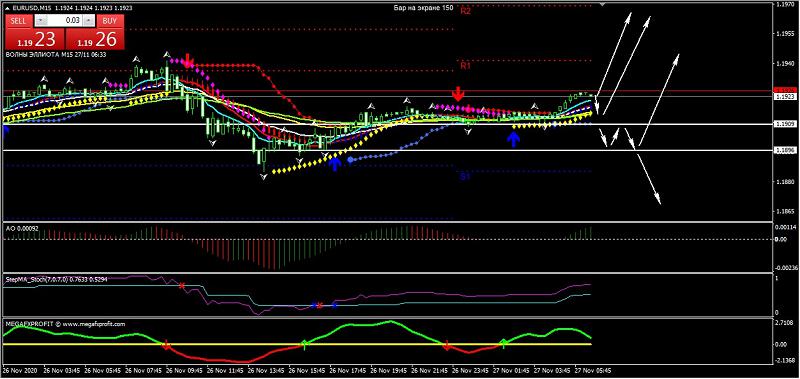Click the blue buy arrow near 27 Nov 01:45
This screenshot has height=379, width=800.
513,139
